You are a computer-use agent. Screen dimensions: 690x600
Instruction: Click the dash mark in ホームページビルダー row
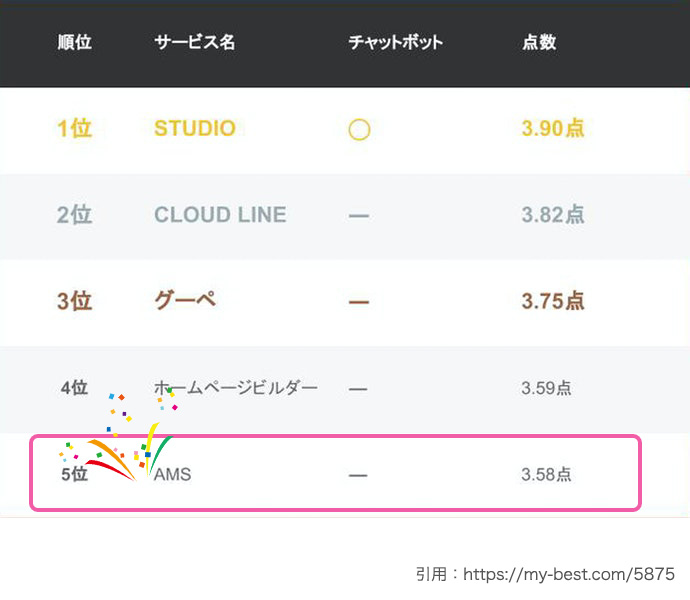(x=358, y=389)
